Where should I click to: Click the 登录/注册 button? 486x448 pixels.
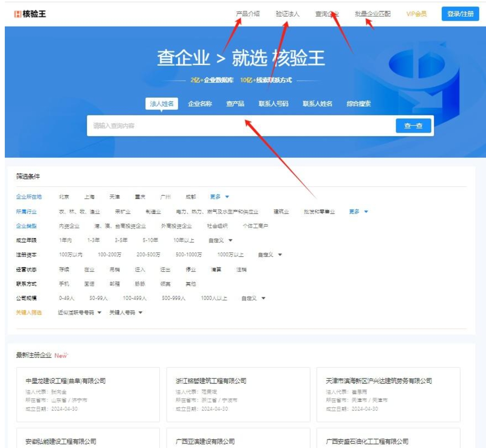(x=460, y=14)
